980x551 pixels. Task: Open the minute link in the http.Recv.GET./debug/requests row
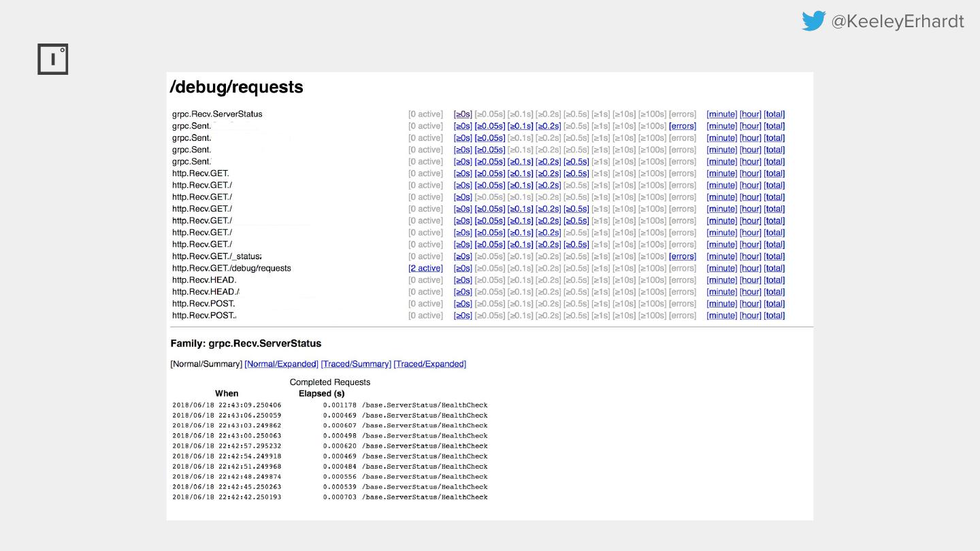tap(722, 268)
